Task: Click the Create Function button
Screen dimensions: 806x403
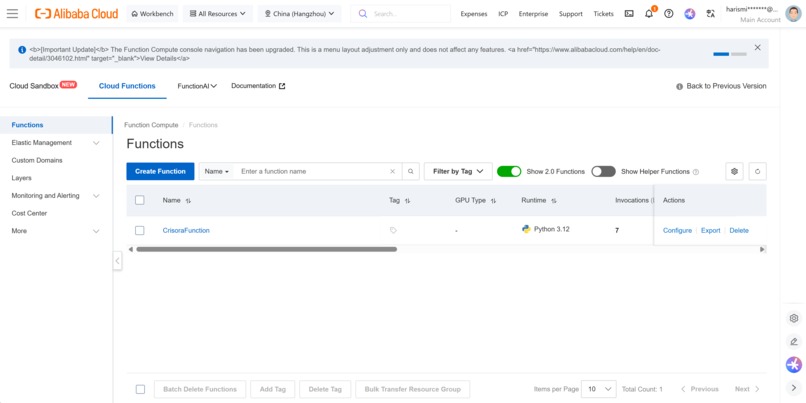Action: click(x=160, y=172)
